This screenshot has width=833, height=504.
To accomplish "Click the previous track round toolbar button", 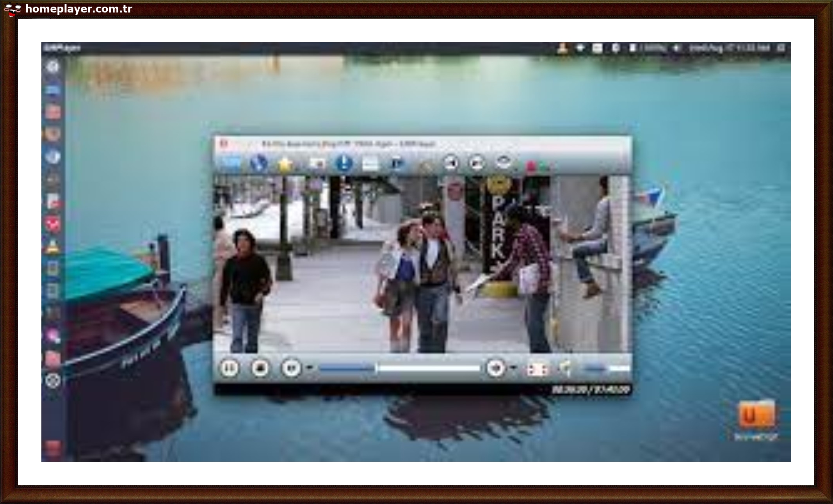I will 451,163.
